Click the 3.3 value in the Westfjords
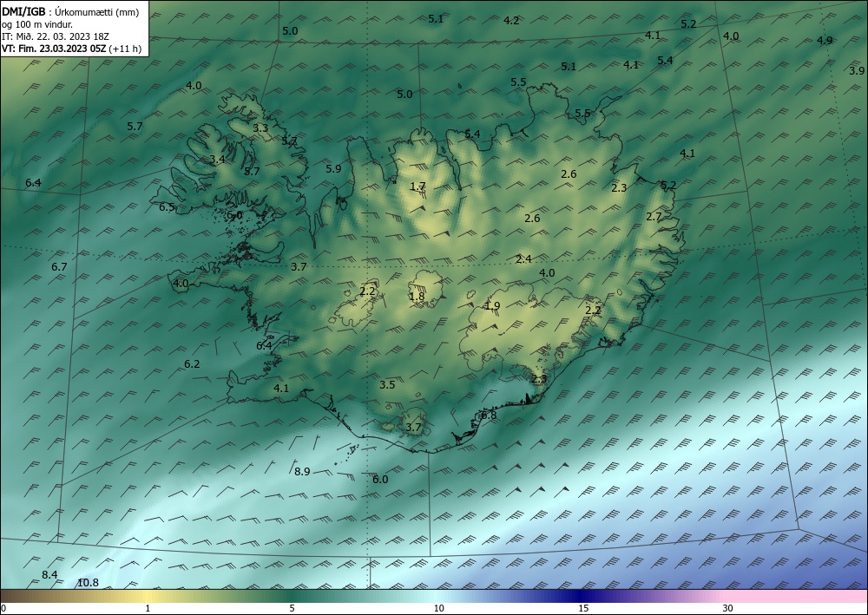This screenshot has width=868, height=615. click(x=260, y=128)
